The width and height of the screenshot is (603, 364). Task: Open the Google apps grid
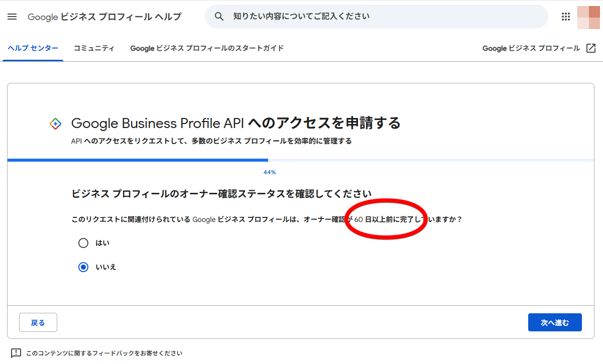[x=566, y=17]
